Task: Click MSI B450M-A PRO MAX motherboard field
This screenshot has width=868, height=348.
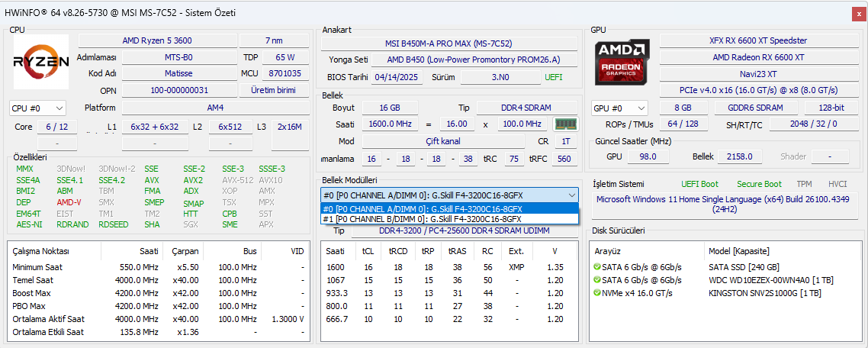Action: 448,43
